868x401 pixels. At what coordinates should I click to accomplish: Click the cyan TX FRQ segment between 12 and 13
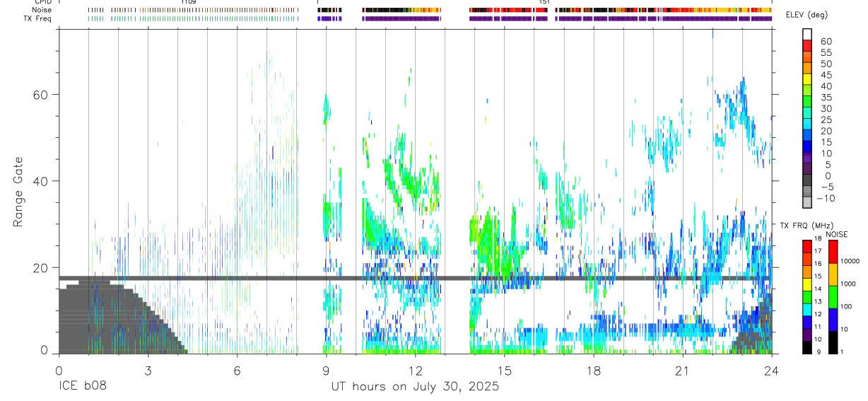click(807, 309)
